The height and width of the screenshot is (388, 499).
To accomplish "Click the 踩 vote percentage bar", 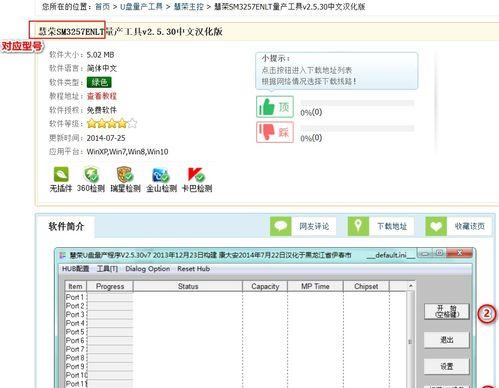I will (357, 128).
